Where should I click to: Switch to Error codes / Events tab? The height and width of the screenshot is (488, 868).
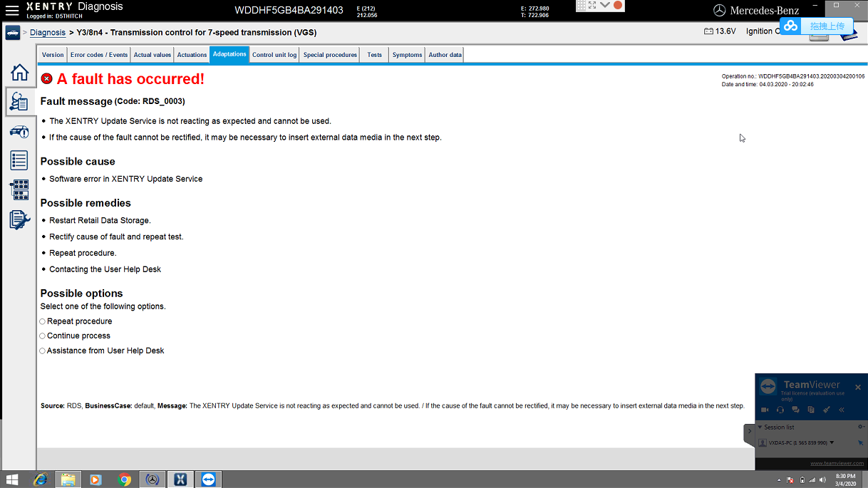(x=99, y=55)
